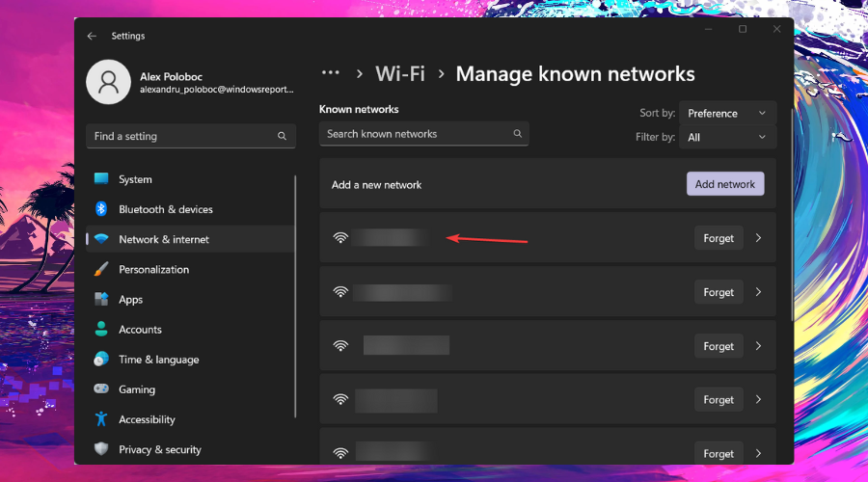
Task: Open Accessibility settings
Action: click(x=190, y=419)
